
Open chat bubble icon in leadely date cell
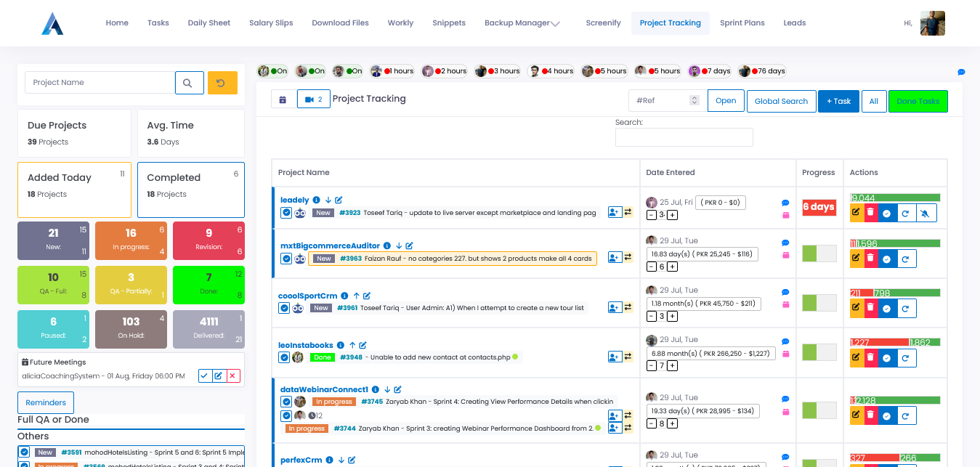pyautogui.click(x=785, y=203)
